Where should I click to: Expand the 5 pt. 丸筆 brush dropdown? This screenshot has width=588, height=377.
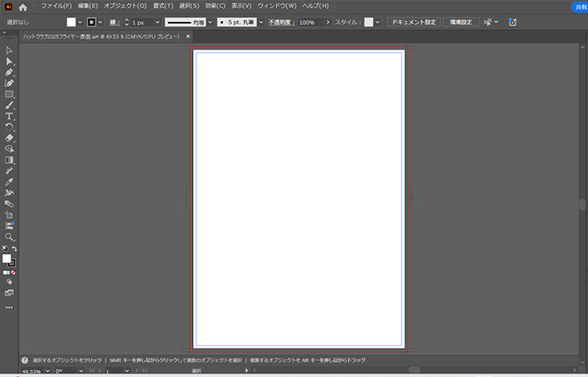tap(261, 23)
